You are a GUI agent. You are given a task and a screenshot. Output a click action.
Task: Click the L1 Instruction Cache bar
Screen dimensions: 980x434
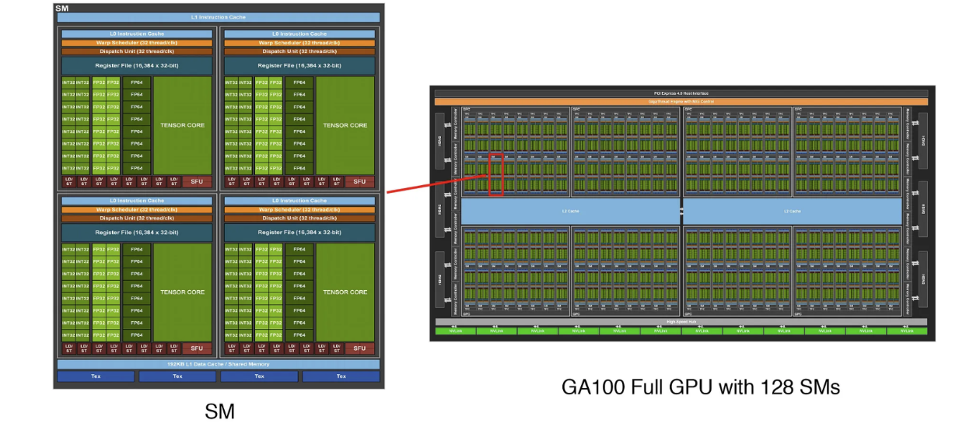(x=218, y=17)
